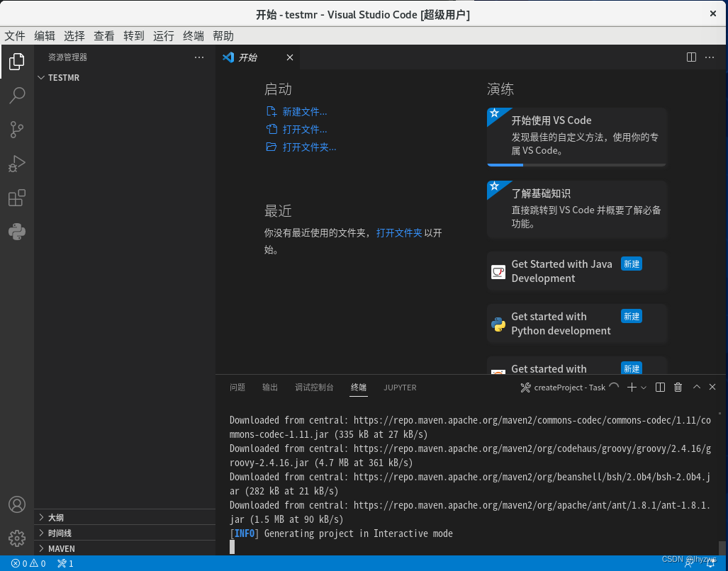Open the 了解基础知识 walkthrough
This screenshot has height=571, width=728.
point(576,209)
